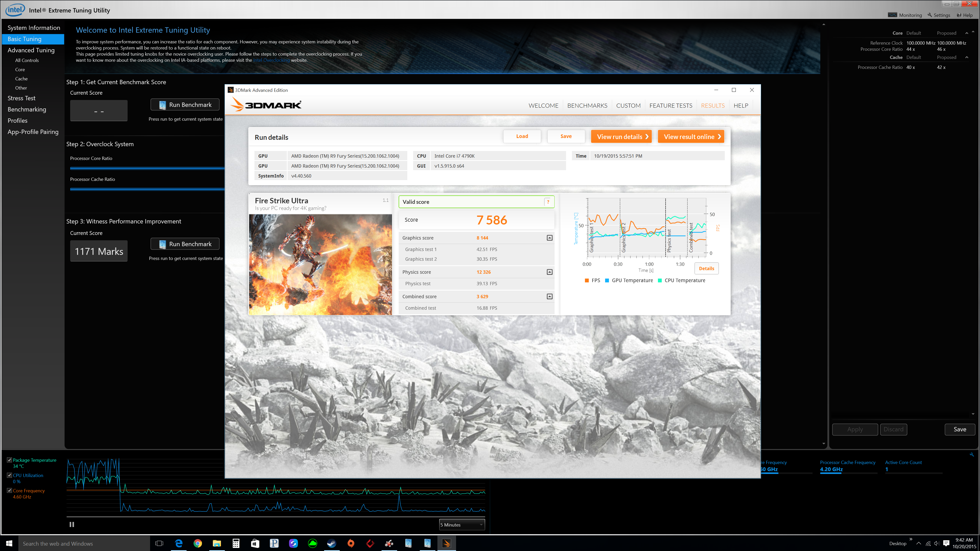
Task: Select Advanced Tuning in XTU sidebar
Action: pos(31,50)
